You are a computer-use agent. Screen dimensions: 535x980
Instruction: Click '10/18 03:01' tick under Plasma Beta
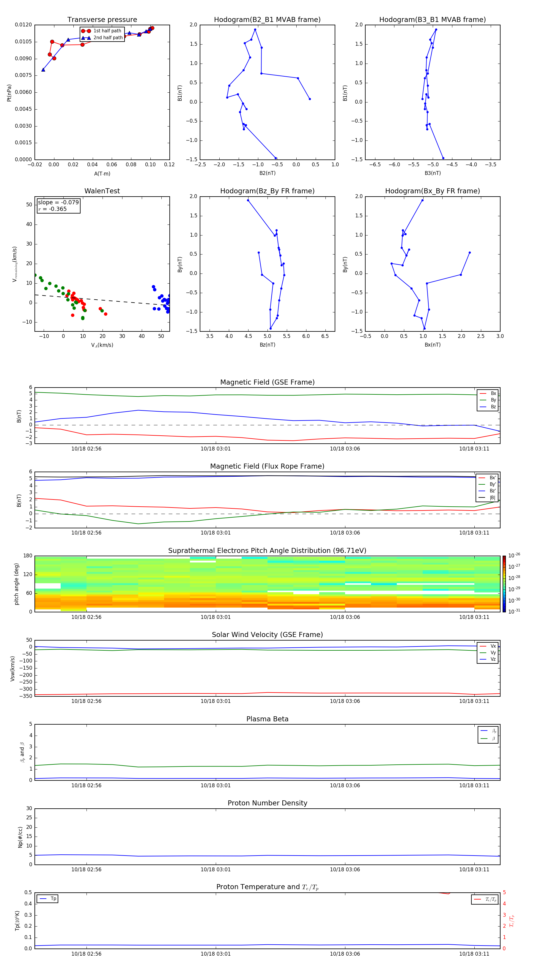click(215, 785)
